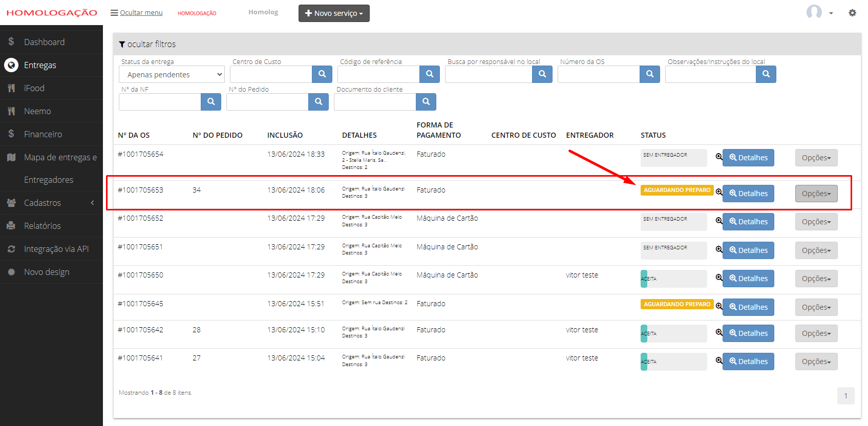
Task: Click Código de referência search button
Action: (430, 74)
